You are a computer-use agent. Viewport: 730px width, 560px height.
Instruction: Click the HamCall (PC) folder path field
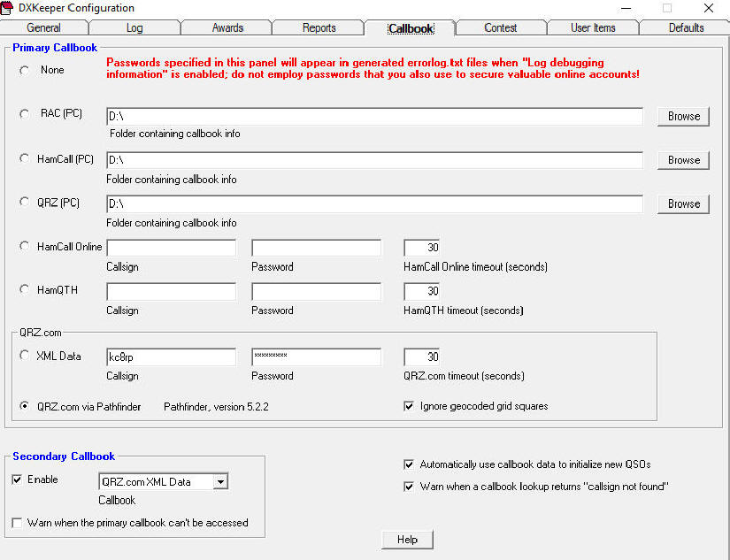pyautogui.click(x=375, y=160)
